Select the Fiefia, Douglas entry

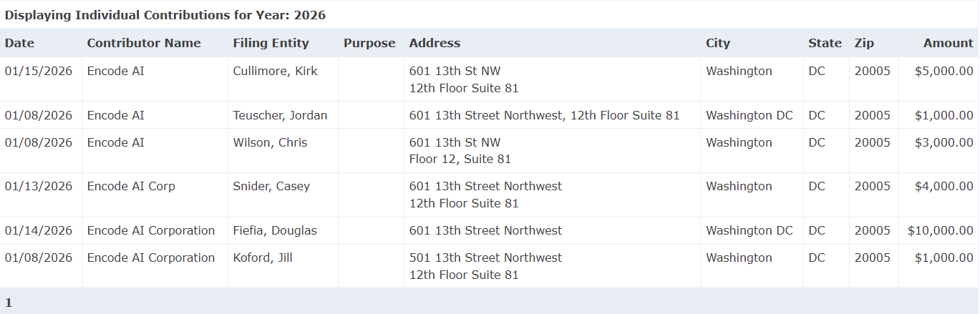pos(274,230)
